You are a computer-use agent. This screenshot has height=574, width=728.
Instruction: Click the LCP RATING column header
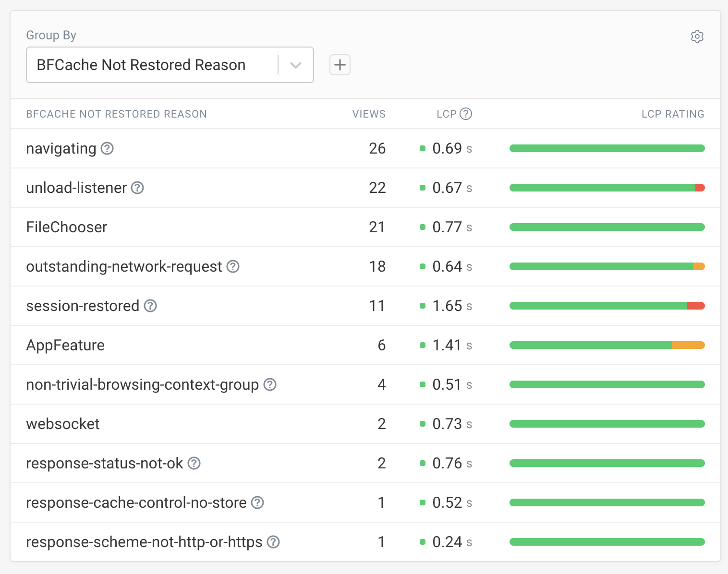pos(673,114)
